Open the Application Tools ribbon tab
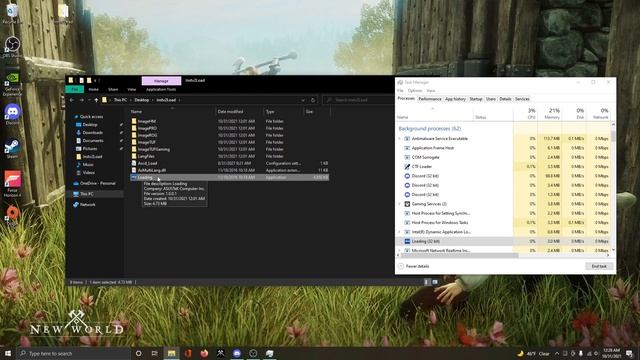The image size is (640, 360). coord(161,89)
